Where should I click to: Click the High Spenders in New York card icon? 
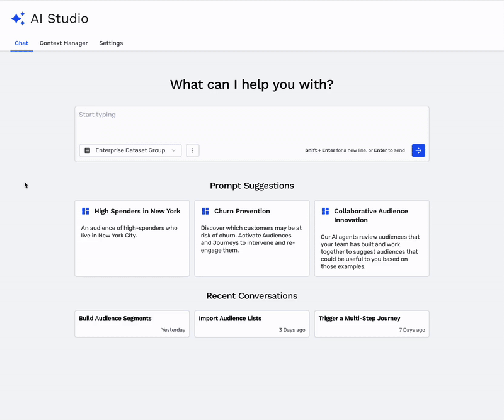pos(86,212)
